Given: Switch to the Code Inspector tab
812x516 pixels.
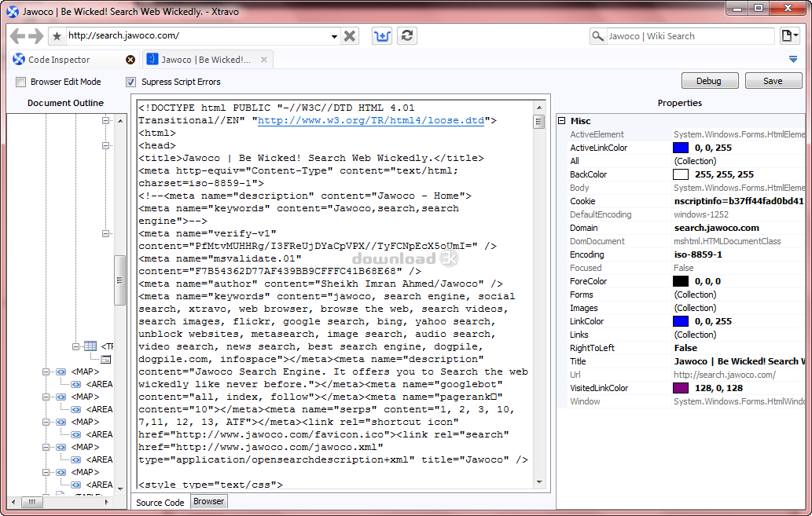Looking at the screenshot, I should coord(74,60).
